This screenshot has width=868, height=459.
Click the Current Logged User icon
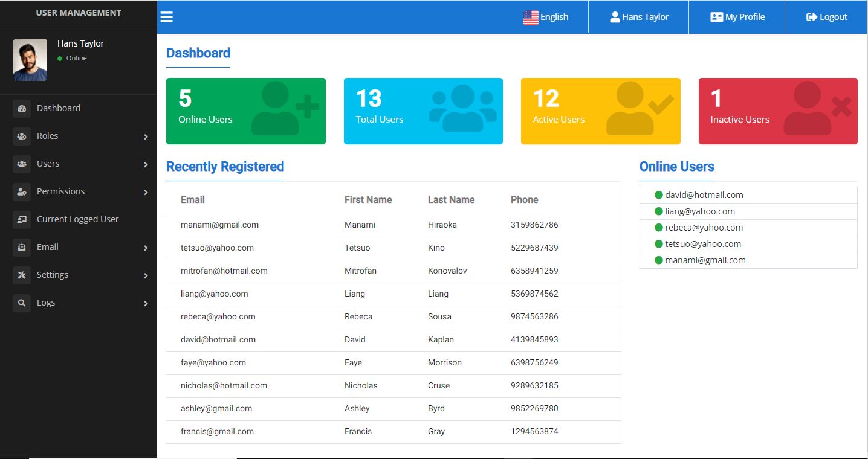(22, 220)
